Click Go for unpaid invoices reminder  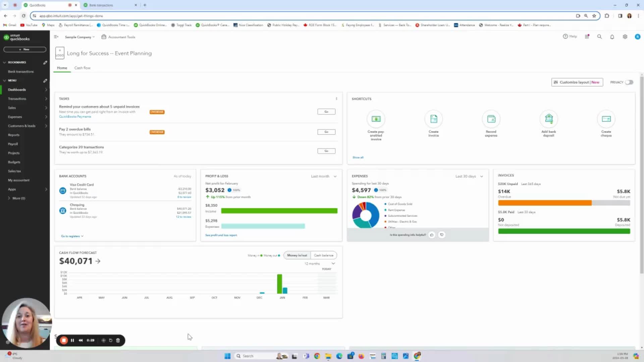coord(326,112)
